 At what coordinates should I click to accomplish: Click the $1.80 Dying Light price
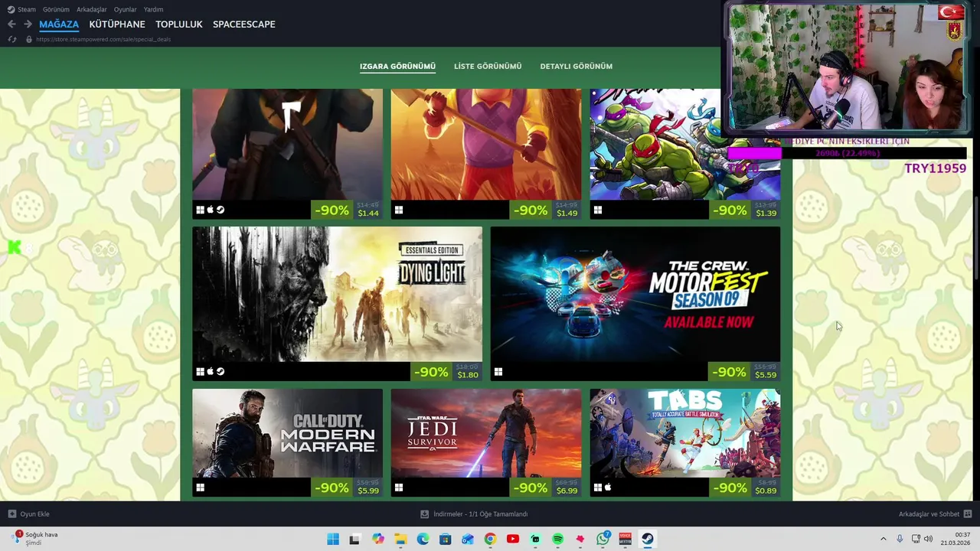(x=468, y=375)
